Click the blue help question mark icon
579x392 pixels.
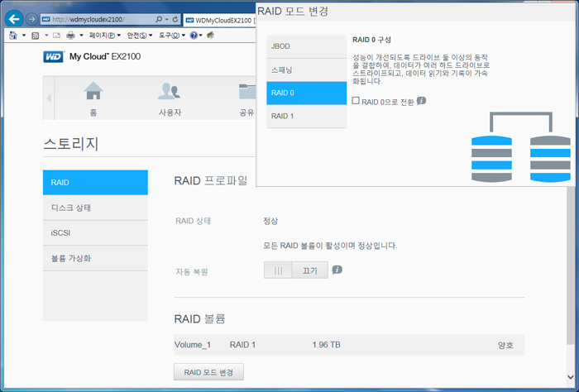(x=194, y=36)
